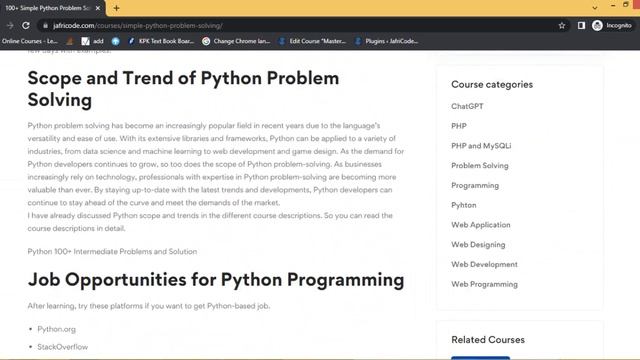Open the StackOverflow list link
This screenshot has height=360, width=640.
click(62, 347)
